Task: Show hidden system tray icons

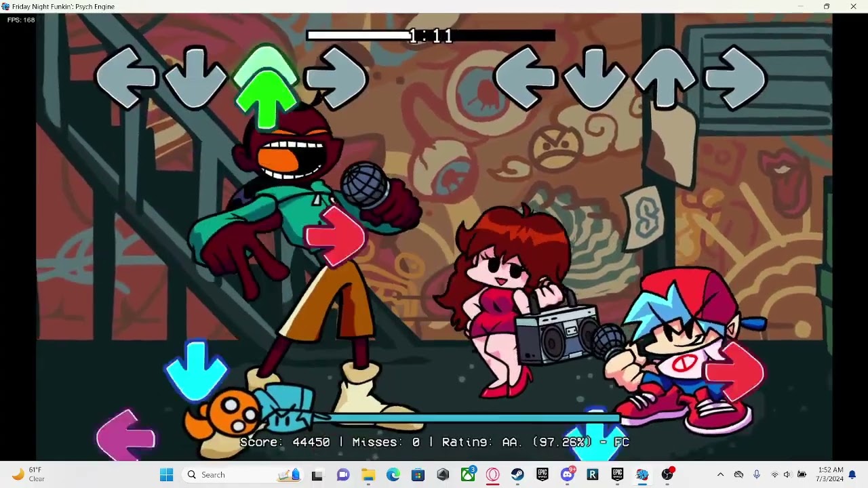Action: (x=720, y=474)
